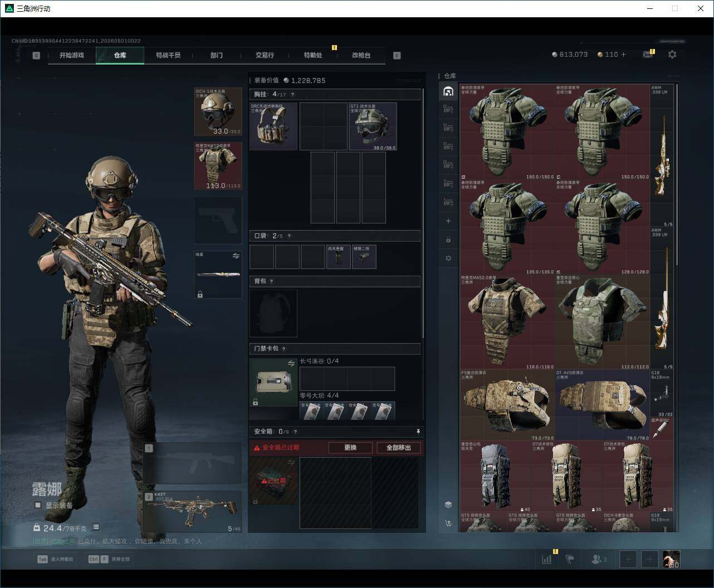Open the 交易行 tab

point(265,55)
